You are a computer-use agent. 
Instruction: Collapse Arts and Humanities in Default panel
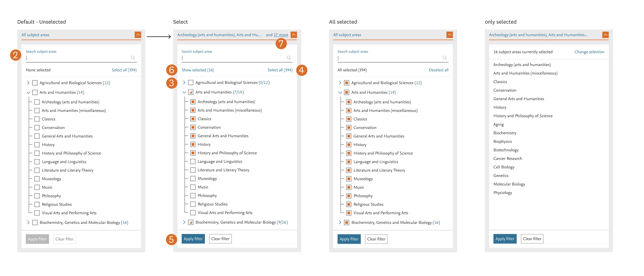[28, 93]
